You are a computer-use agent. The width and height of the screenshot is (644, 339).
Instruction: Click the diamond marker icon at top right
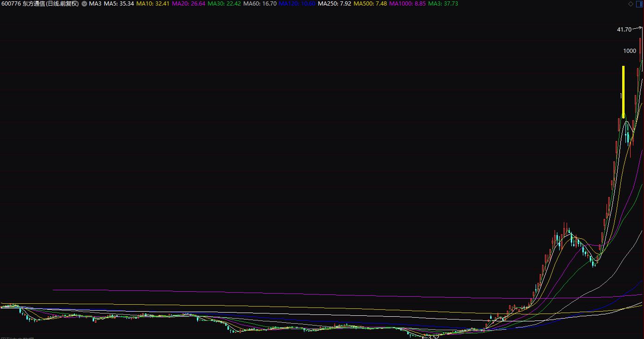point(630,4)
